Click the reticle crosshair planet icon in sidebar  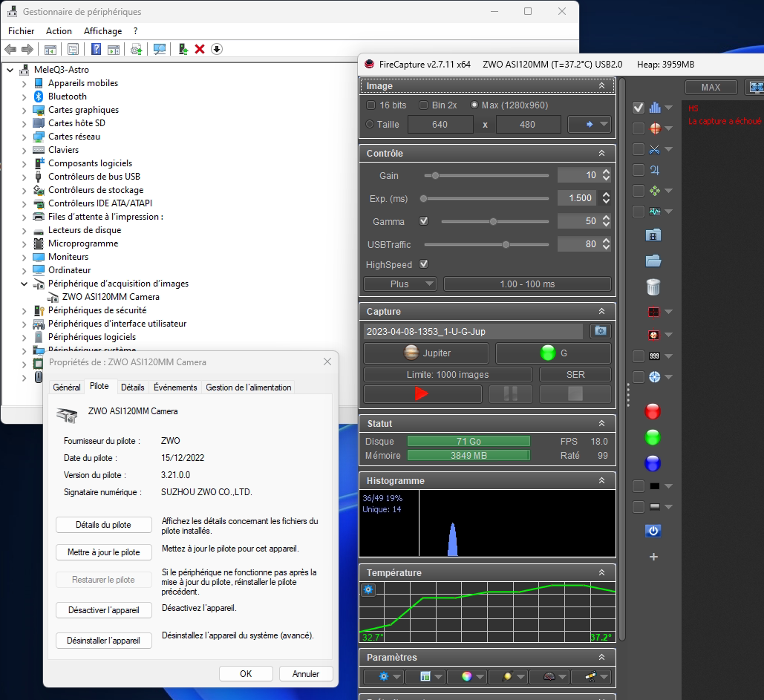point(655,128)
